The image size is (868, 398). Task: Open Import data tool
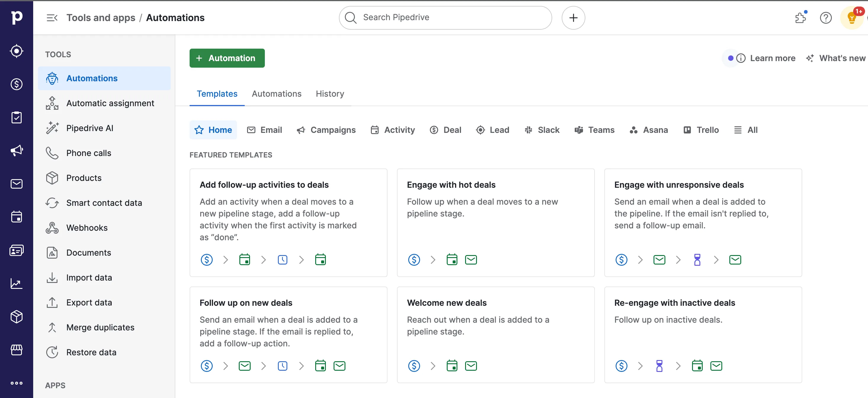(x=104, y=278)
